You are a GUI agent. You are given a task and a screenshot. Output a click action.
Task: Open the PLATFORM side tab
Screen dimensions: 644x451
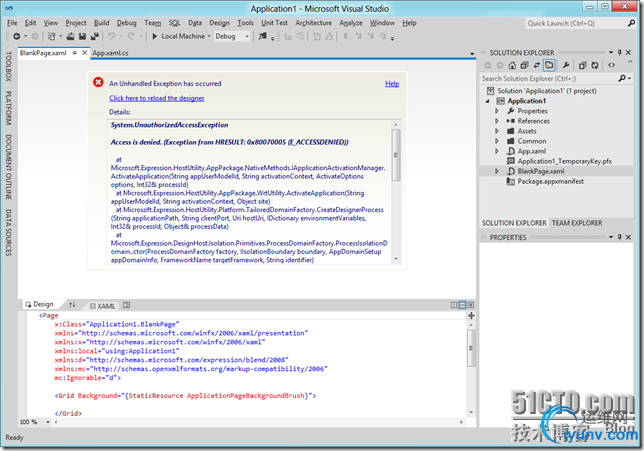click(8, 108)
